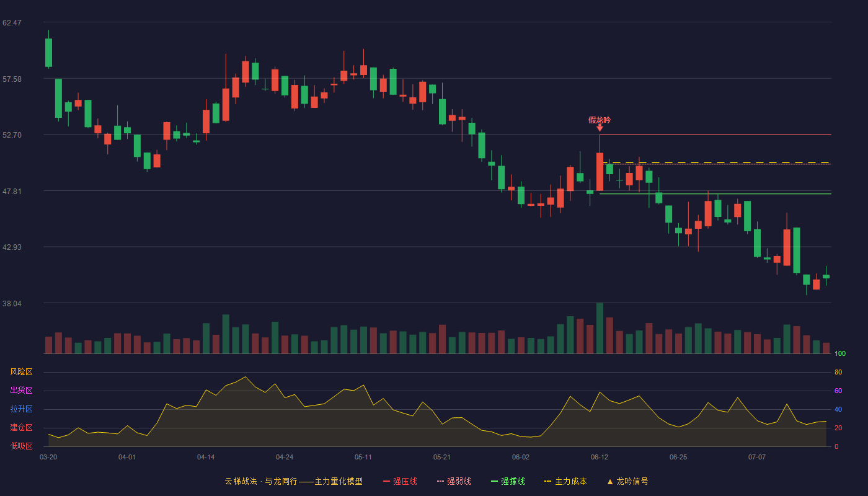Click the 低吸区 zone label
868x496 pixels.
[21, 446]
